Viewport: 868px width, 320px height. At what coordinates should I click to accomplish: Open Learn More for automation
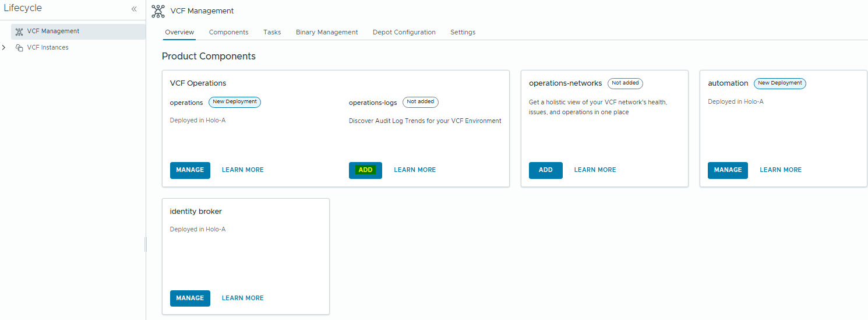780,170
